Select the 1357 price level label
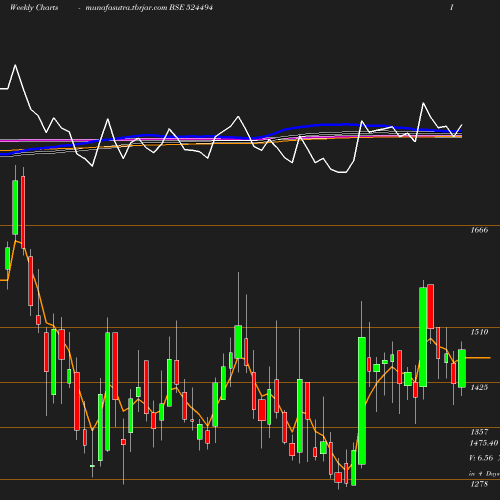This screenshot has height=500, width=500. [479, 432]
